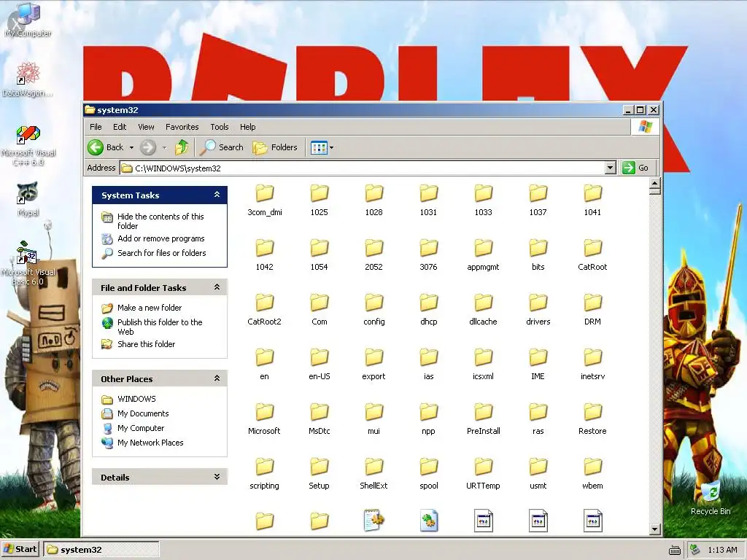The width and height of the screenshot is (747, 560).
Task: Click Search for files or folders
Action: tap(161, 253)
